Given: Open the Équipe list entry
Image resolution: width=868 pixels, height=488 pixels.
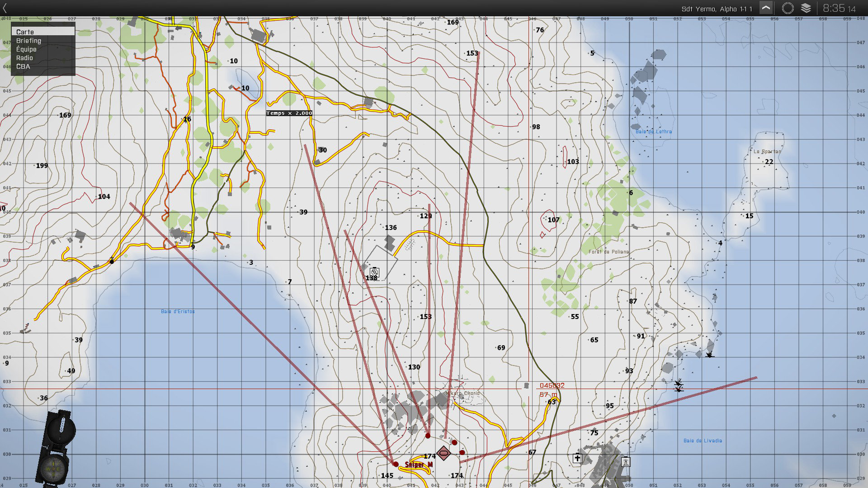Looking at the screenshot, I should 26,49.
